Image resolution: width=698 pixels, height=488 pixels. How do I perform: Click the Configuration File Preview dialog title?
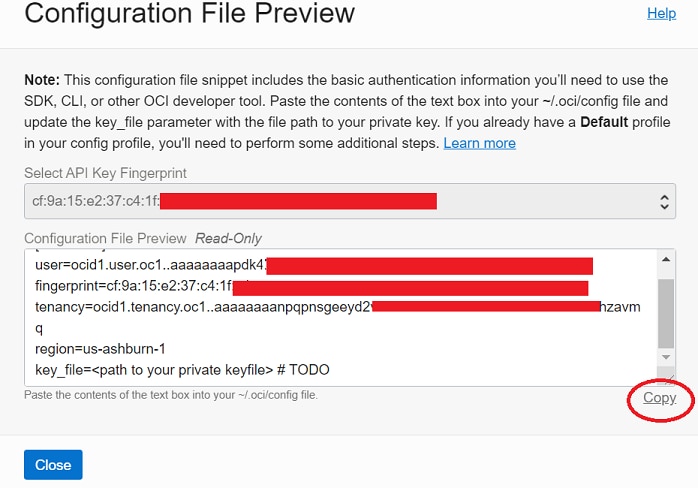point(189,14)
